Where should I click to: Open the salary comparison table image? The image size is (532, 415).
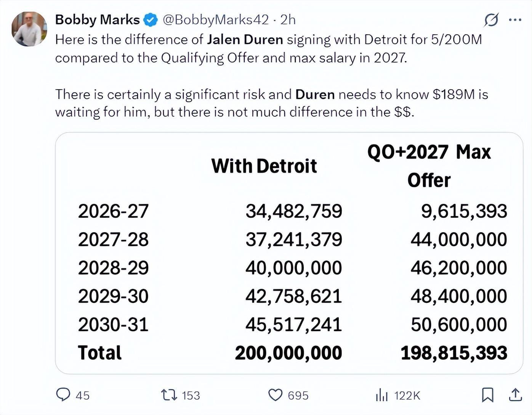point(289,253)
